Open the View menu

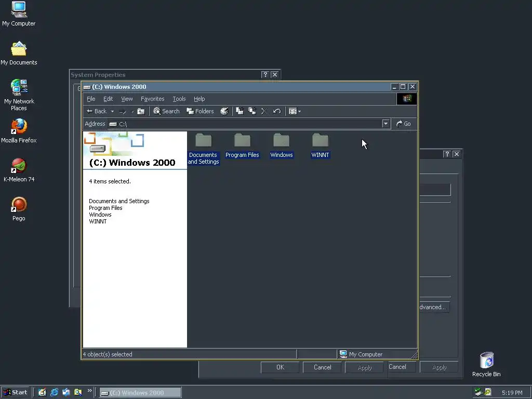click(127, 99)
